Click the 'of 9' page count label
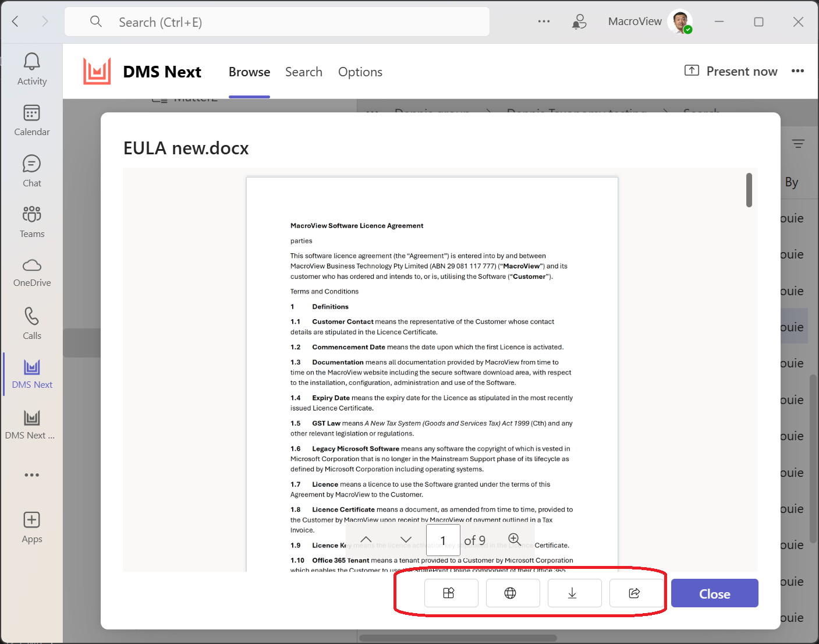819x644 pixels. click(x=474, y=540)
